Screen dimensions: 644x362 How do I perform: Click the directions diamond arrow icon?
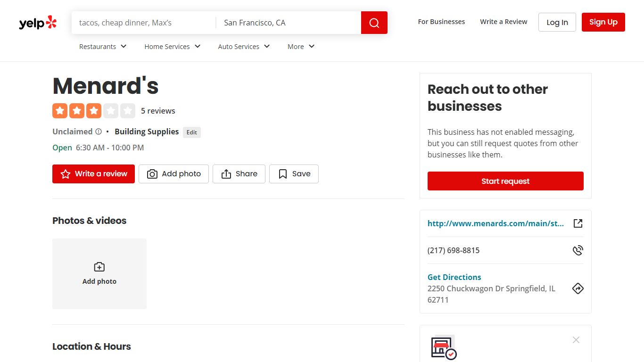(578, 288)
